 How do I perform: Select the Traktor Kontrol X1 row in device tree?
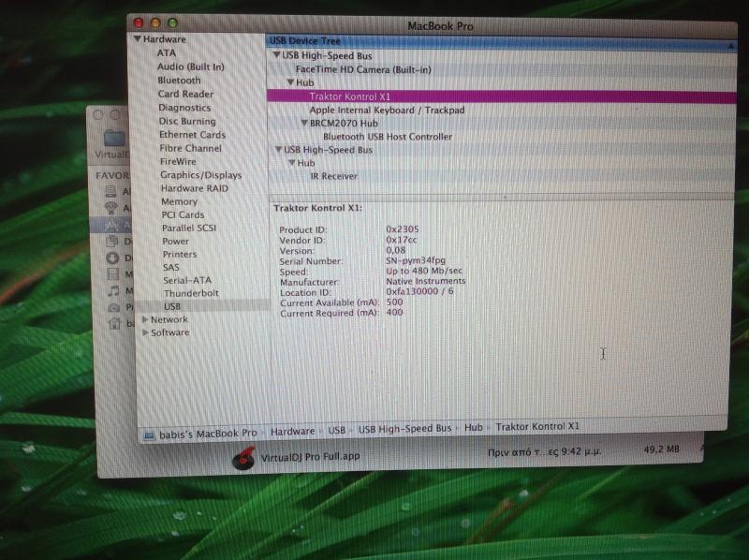502,96
